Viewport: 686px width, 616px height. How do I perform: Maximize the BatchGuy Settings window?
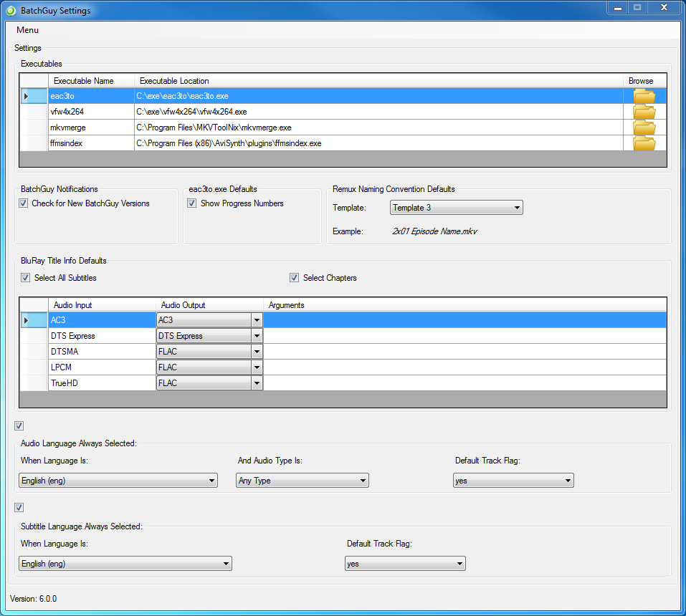pyautogui.click(x=637, y=8)
